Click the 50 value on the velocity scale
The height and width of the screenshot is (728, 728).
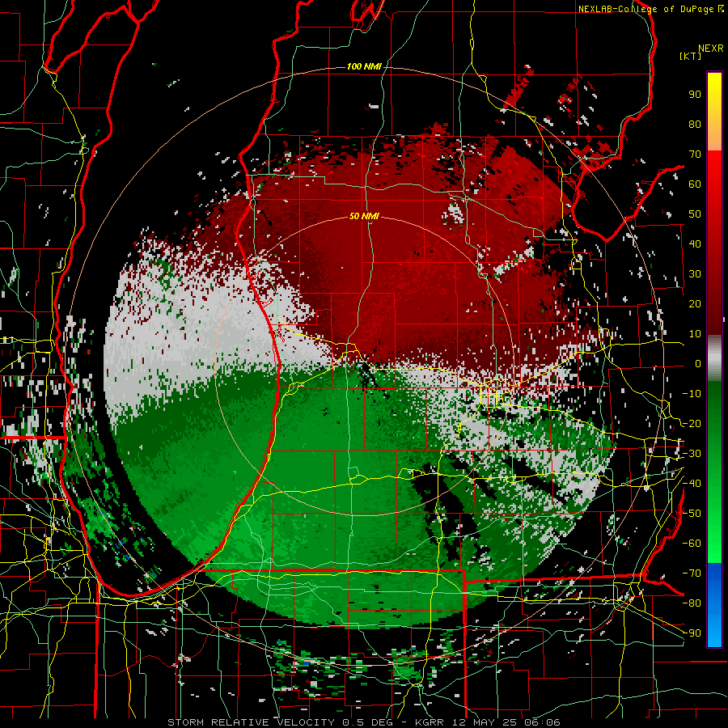[x=695, y=214]
